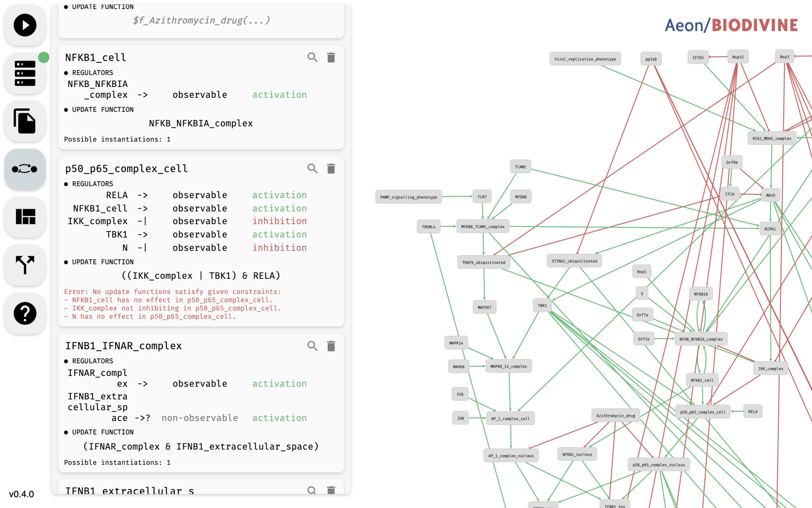Delete the p50_p65_complex_cell variable via trash icon

point(331,169)
